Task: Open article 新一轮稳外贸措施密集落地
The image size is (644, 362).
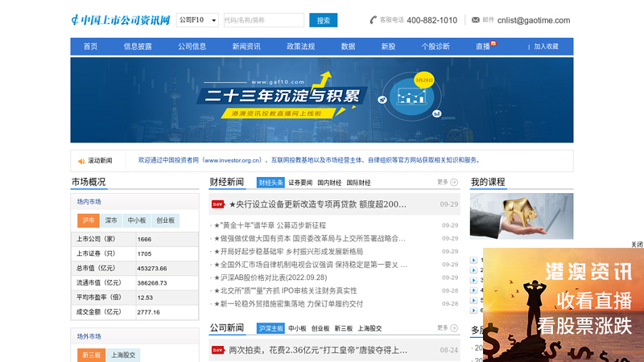Action: [288, 304]
